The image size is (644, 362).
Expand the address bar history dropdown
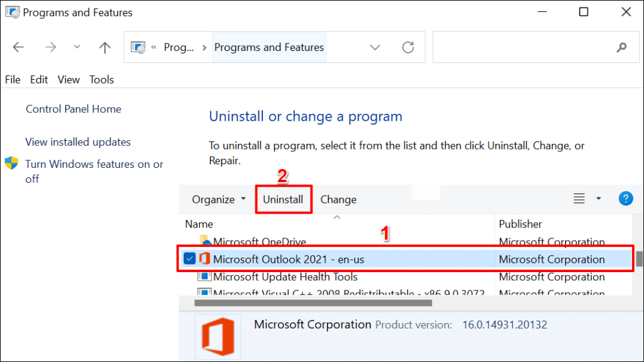tap(375, 47)
